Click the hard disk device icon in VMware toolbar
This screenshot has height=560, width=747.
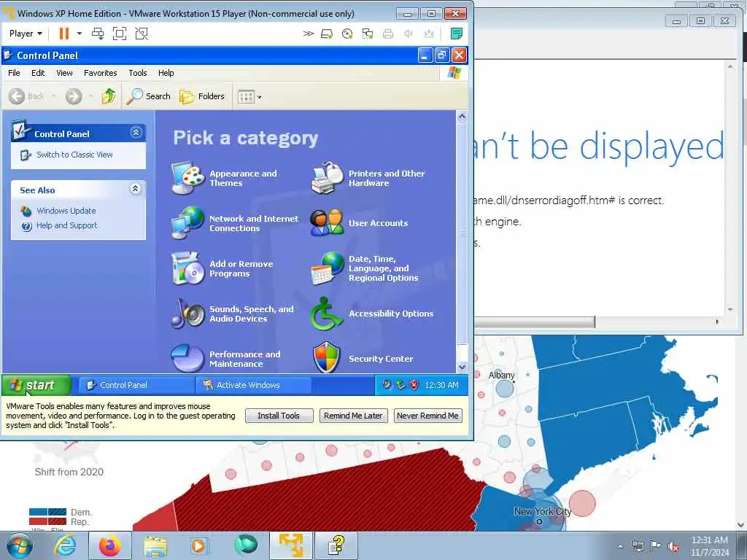point(327,34)
